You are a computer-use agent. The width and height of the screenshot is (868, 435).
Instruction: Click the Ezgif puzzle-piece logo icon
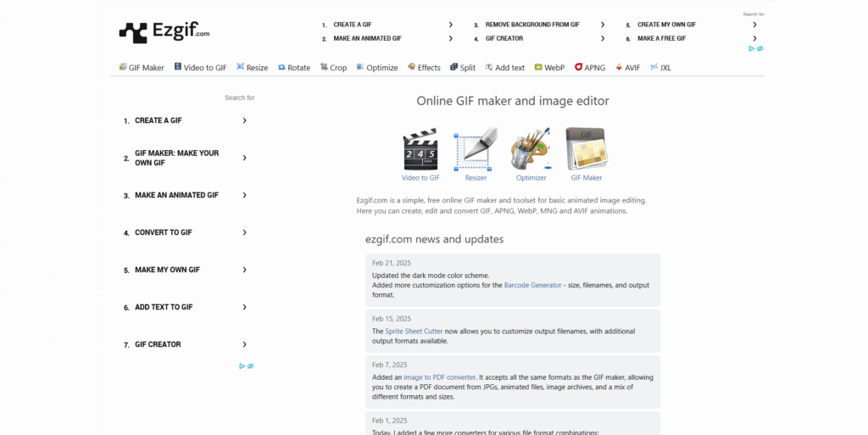[133, 33]
